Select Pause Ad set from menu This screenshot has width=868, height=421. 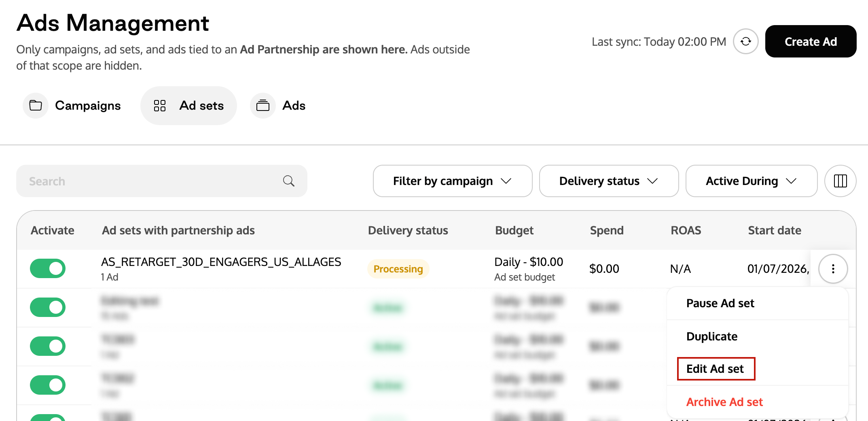[720, 303]
